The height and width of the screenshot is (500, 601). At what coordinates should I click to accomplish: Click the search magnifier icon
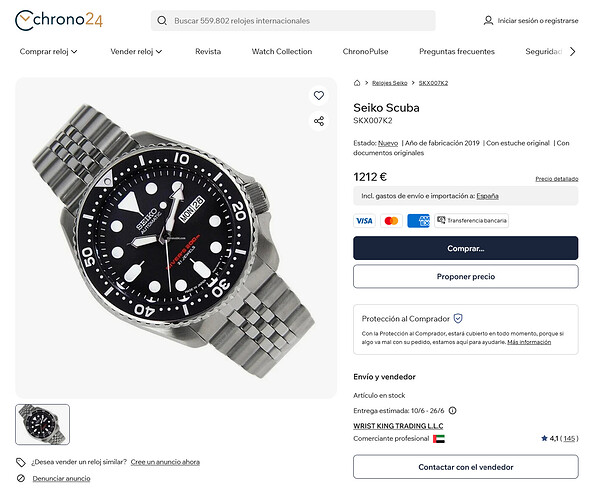click(x=162, y=21)
